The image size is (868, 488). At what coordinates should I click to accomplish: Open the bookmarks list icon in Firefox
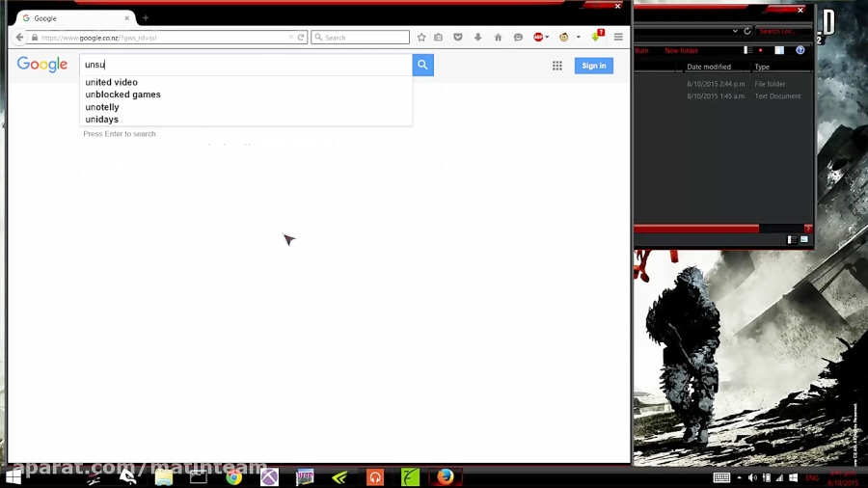[439, 37]
